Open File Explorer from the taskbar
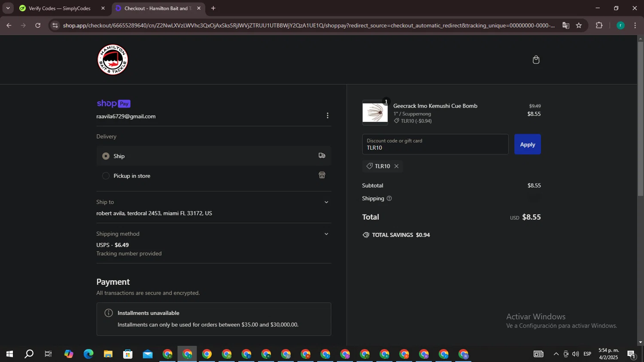The height and width of the screenshot is (362, 644). tap(108, 354)
